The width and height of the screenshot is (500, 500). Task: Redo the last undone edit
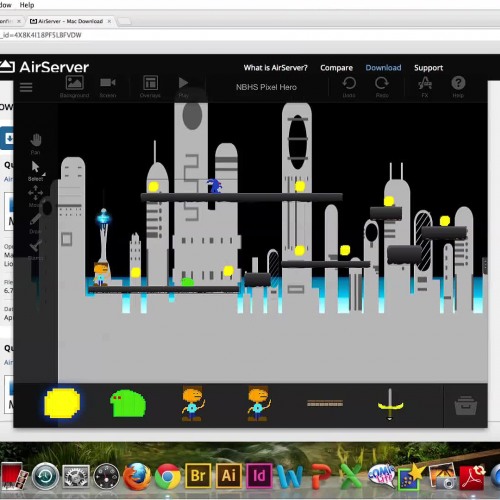[382, 87]
